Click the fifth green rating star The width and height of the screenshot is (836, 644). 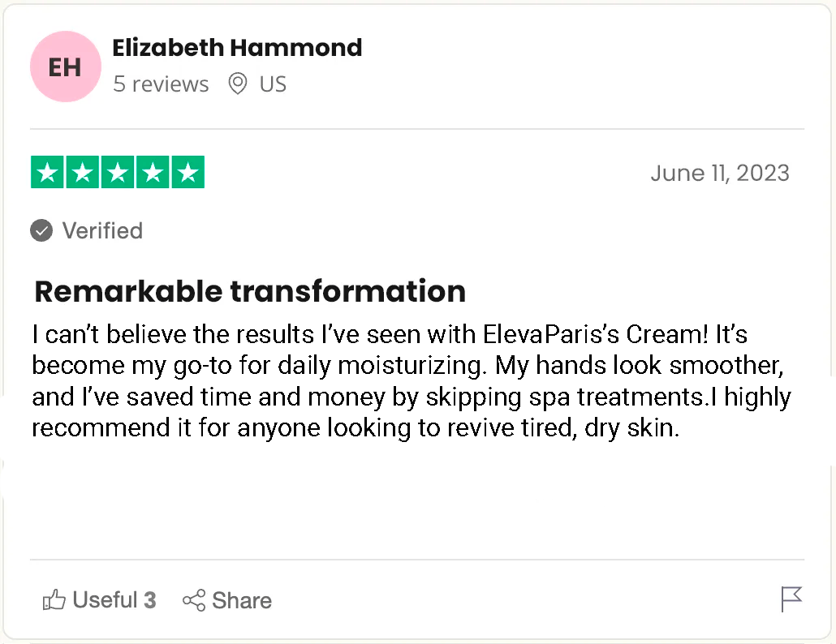187,172
